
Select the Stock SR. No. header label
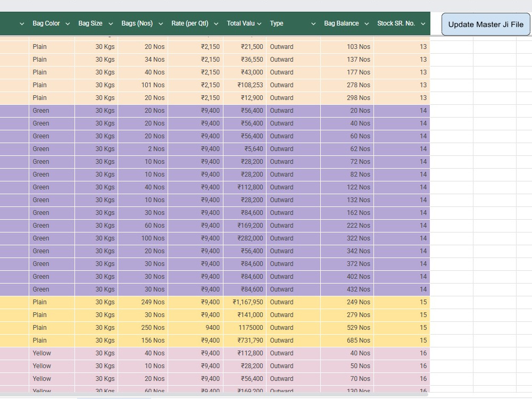point(396,23)
